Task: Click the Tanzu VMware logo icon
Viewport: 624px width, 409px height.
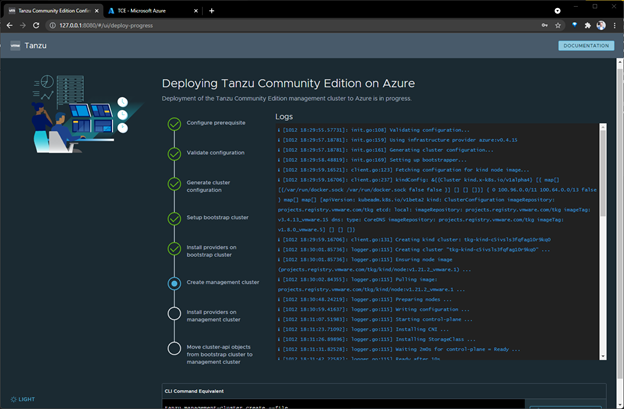Action: (x=15, y=46)
